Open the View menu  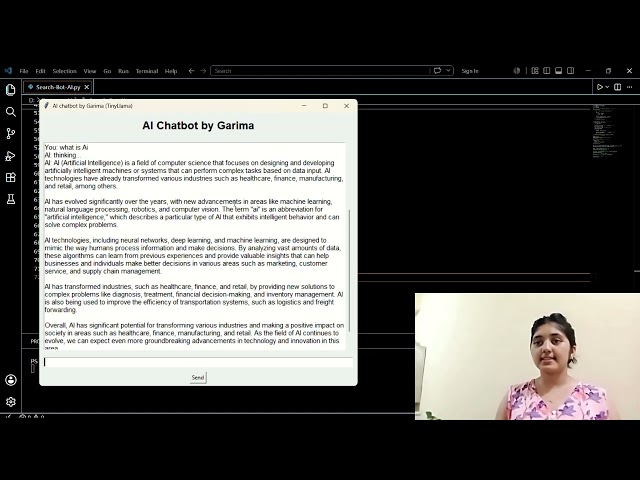(x=90, y=71)
